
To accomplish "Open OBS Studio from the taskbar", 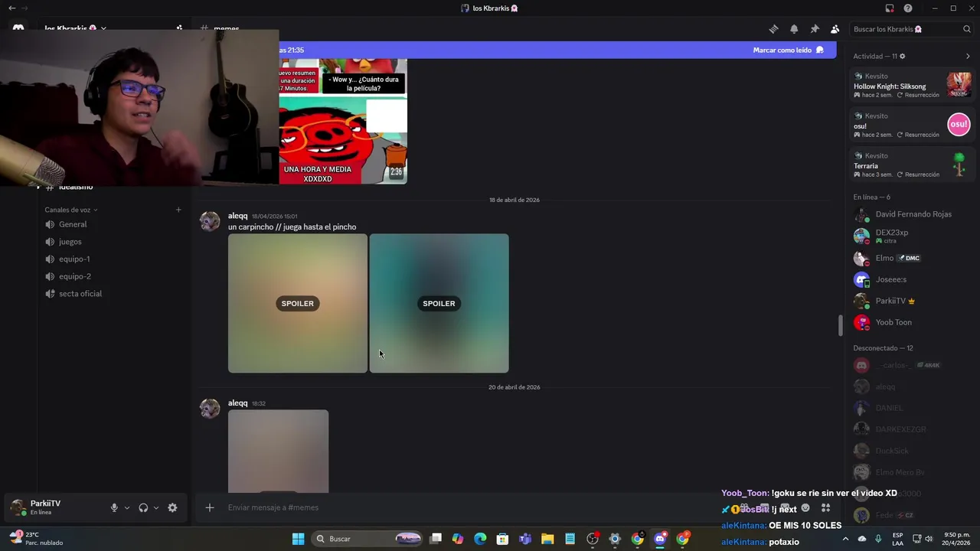I will coord(593,539).
